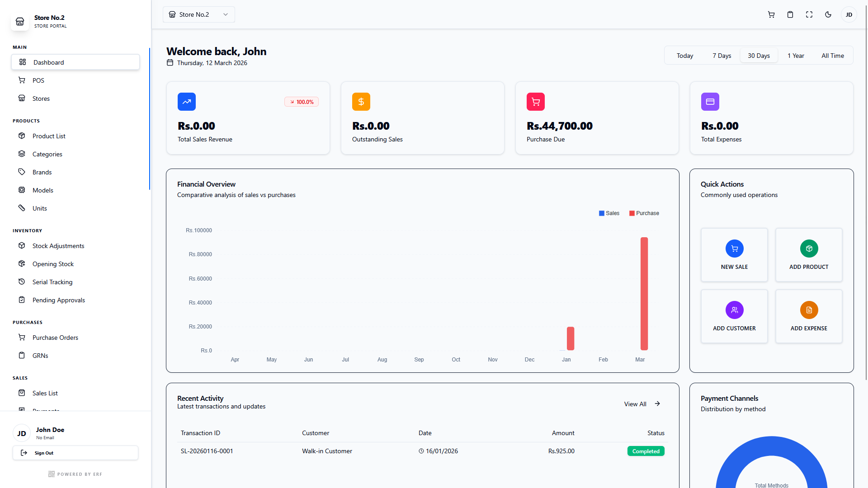This screenshot has height=488, width=868.
Task: Select the Add Customer quick action
Action: point(734,316)
